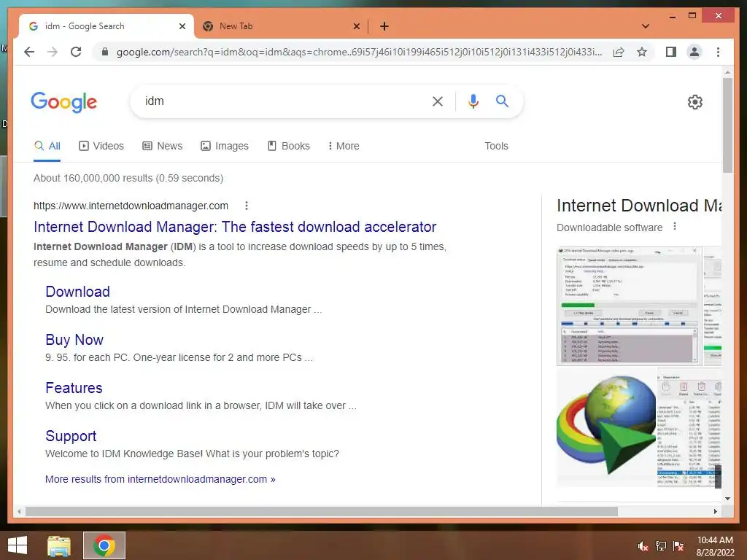Open the Chrome side panel
747x560 pixels.
click(x=671, y=52)
